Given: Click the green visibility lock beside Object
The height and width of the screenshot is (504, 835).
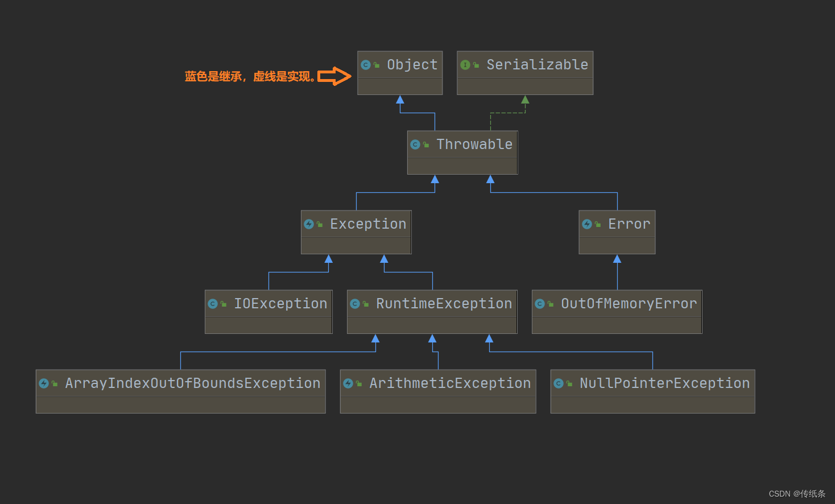Looking at the screenshot, I should [377, 65].
